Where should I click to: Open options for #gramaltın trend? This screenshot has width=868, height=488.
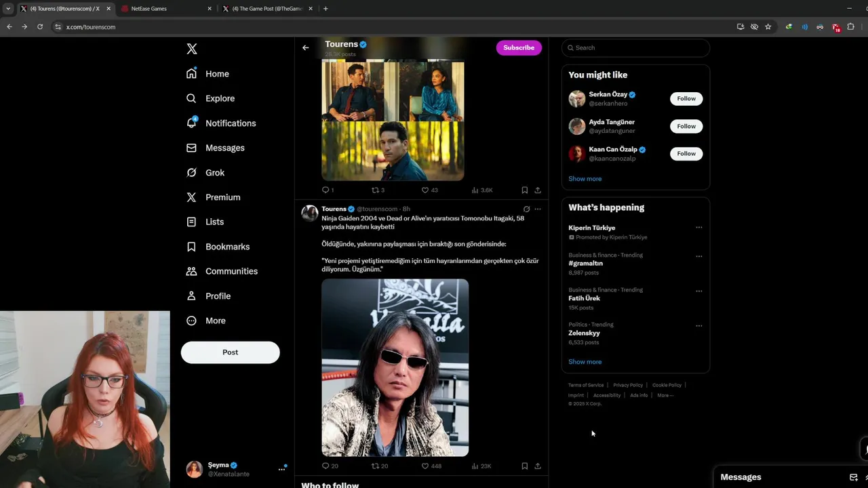(698, 257)
